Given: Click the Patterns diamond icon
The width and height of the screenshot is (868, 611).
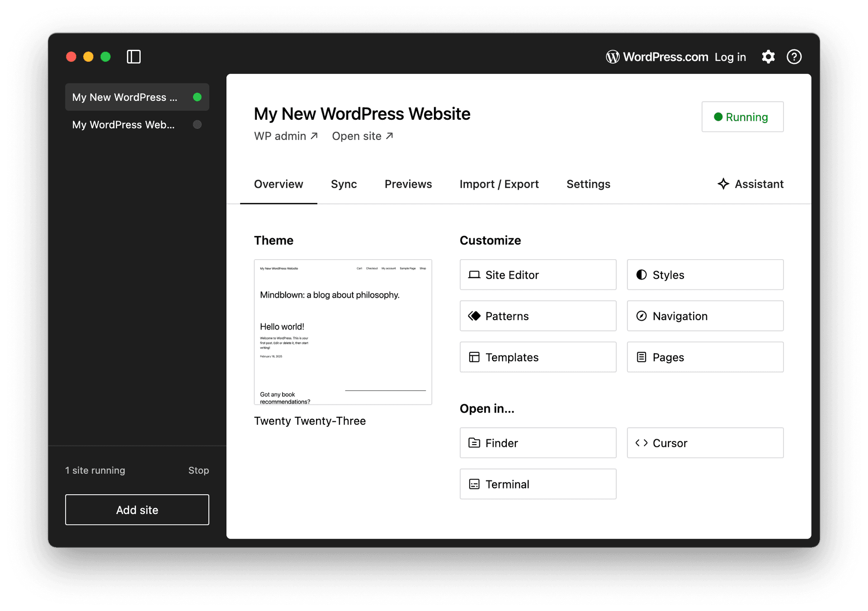Looking at the screenshot, I should (474, 316).
